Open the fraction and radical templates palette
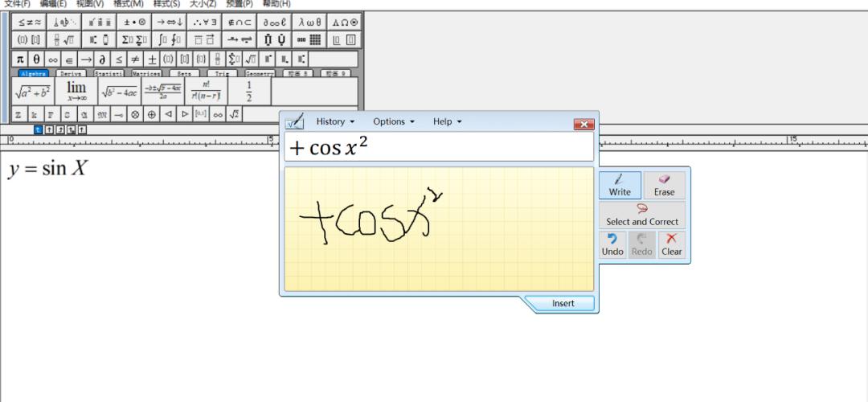 64,40
